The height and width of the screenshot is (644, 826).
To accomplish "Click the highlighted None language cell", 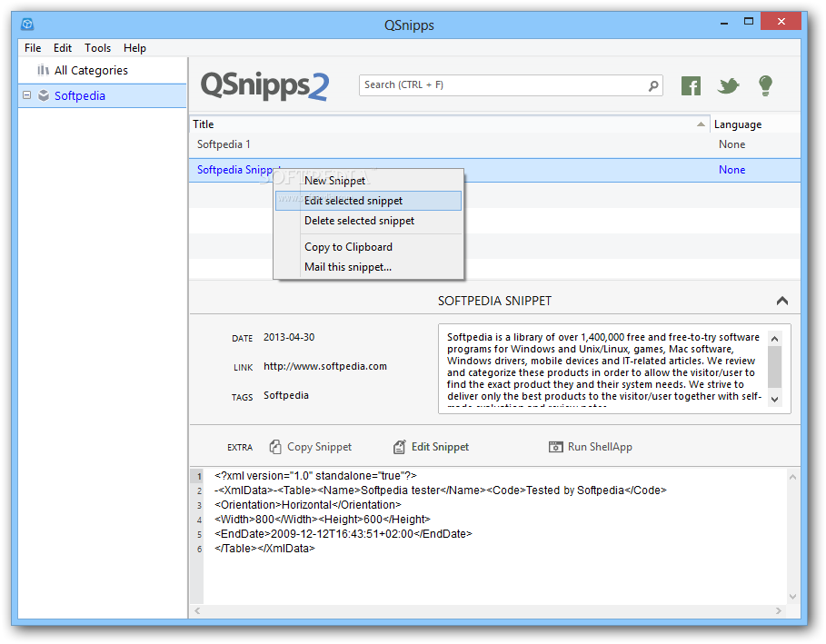I will [731, 170].
